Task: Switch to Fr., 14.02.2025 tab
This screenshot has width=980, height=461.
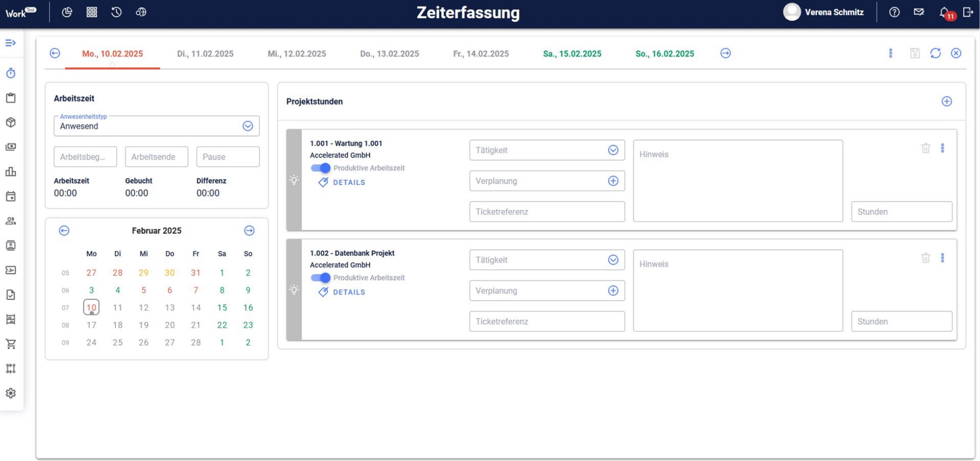Action: (481, 54)
